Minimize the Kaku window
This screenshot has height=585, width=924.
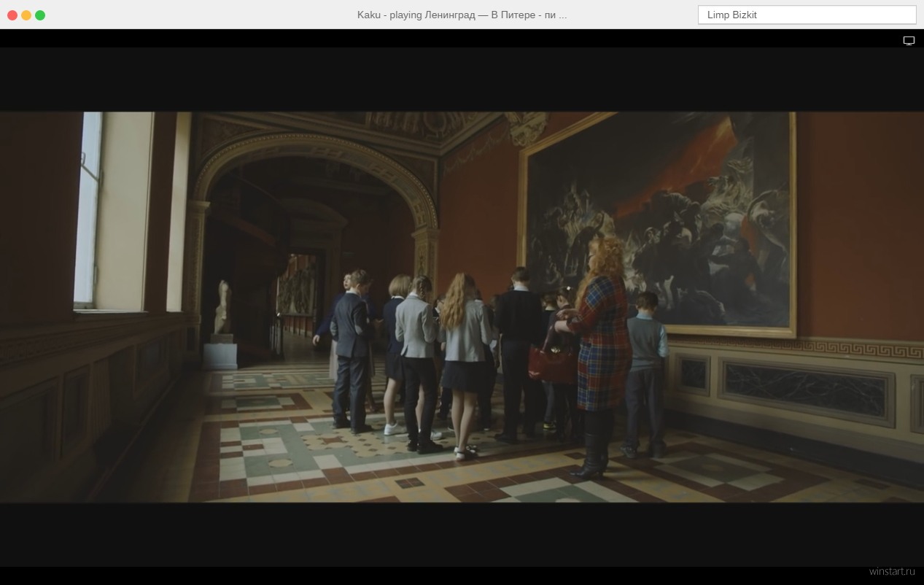(26, 15)
